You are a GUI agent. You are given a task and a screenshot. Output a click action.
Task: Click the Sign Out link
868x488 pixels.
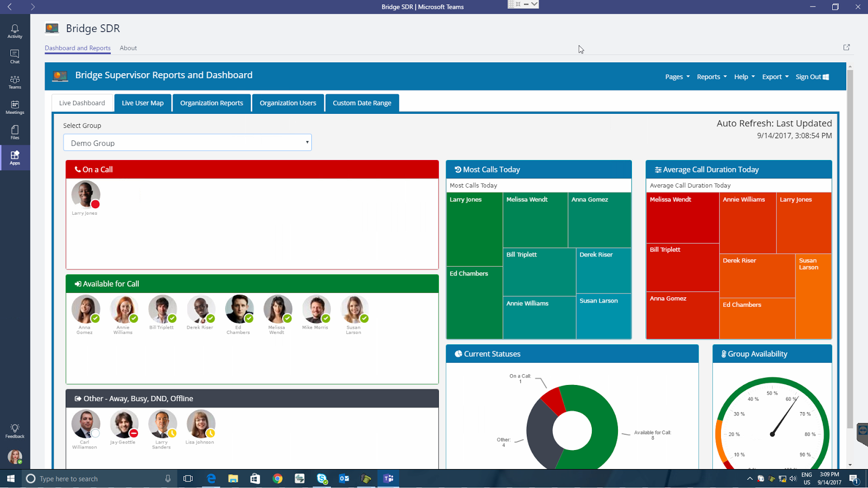pyautogui.click(x=812, y=77)
